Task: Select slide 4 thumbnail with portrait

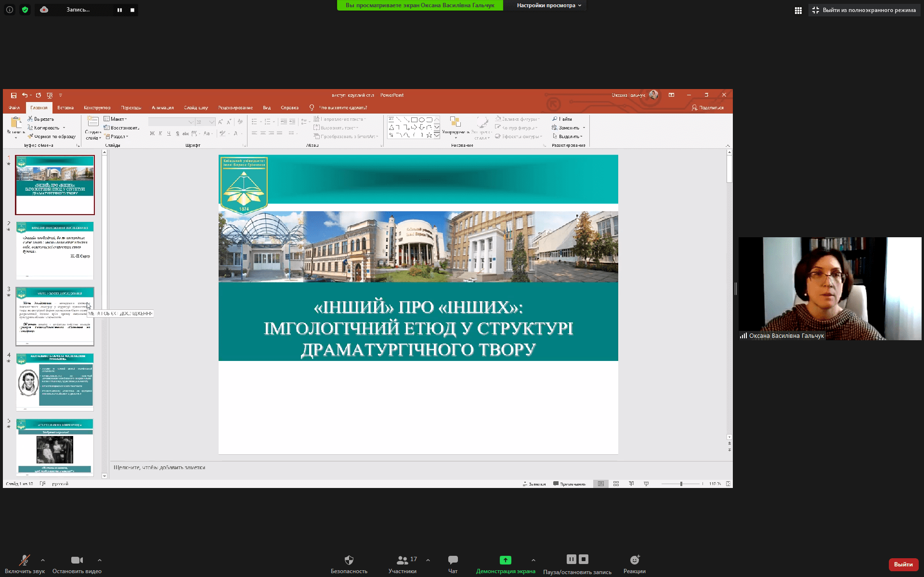Action: click(x=55, y=382)
